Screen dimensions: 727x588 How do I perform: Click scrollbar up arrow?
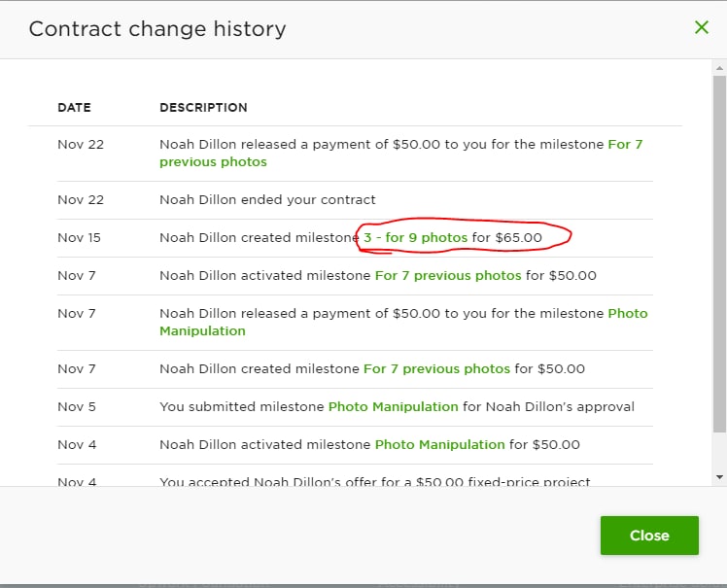[719, 68]
